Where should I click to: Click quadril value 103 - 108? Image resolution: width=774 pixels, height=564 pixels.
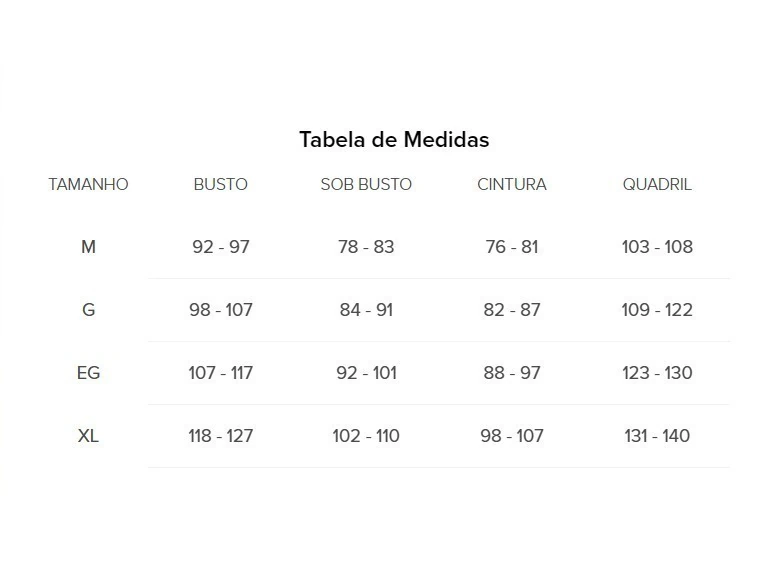[x=657, y=247]
